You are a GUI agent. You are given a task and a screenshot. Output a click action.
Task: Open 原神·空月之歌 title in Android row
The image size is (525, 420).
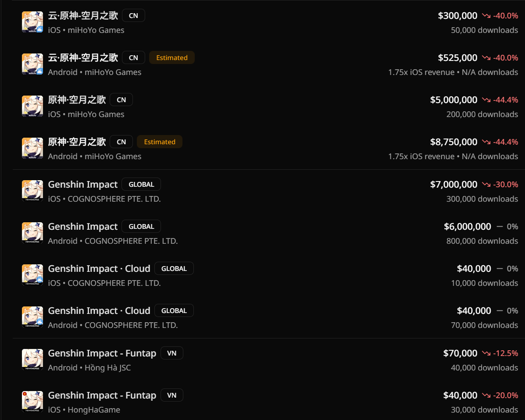tap(77, 142)
